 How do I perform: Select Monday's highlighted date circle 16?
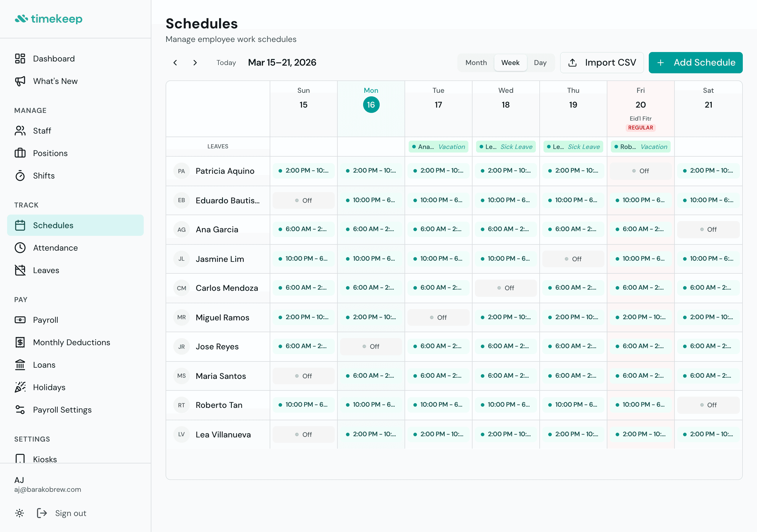[x=371, y=105]
